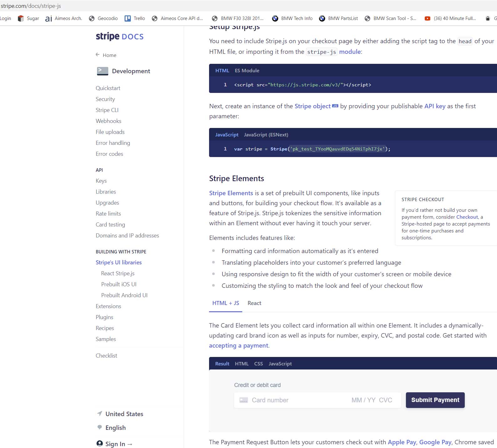Go to Error codes in the sidebar
This screenshot has height=448, width=497.
click(x=109, y=154)
